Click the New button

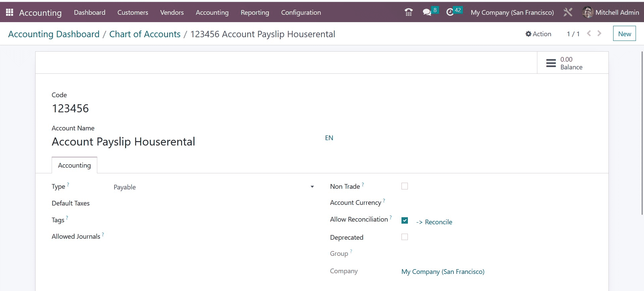coord(624,34)
